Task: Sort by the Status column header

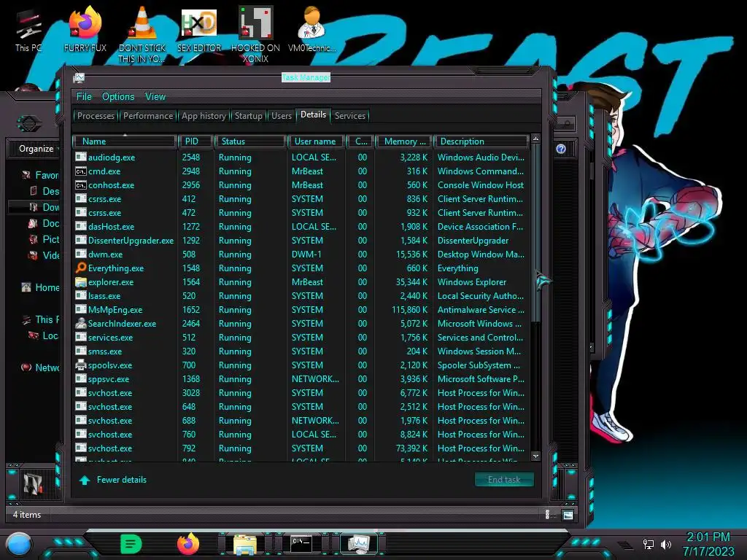Action: (251, 141)
